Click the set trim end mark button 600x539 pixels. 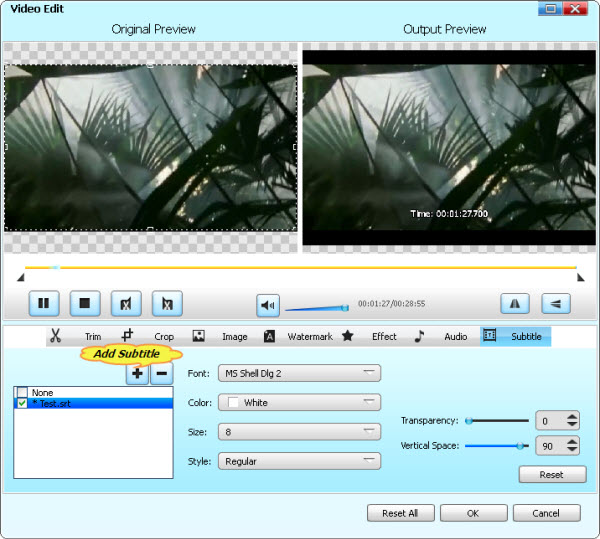[x=167, y=303]
